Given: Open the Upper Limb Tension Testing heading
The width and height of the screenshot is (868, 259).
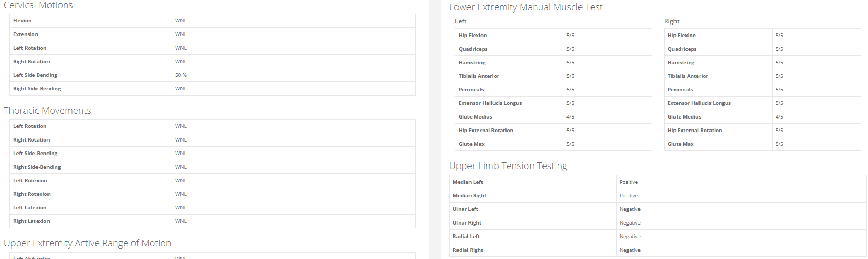Looking at the screenshot, I should (508, 166).
